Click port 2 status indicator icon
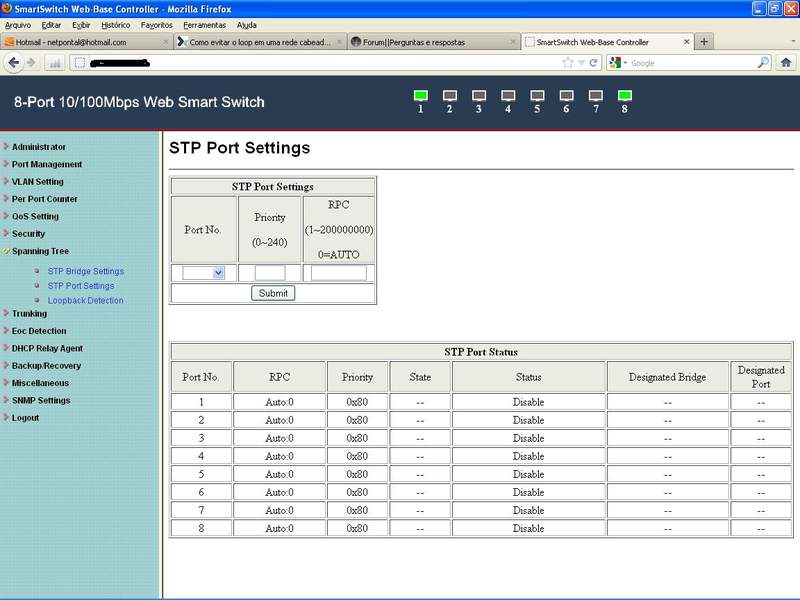Screen dimensions: 800x600 click(449, 96)
